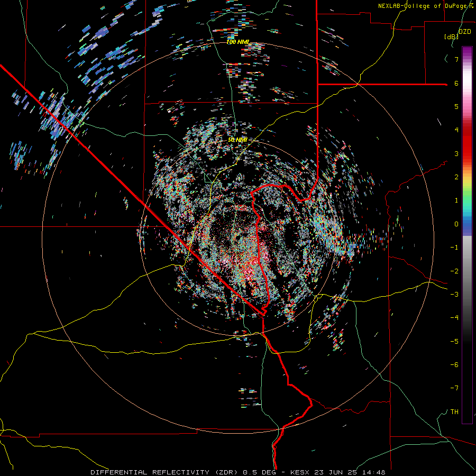Click the 0 scale value
This screenshot has height=476, width=476.
click(x=456, y=224)
